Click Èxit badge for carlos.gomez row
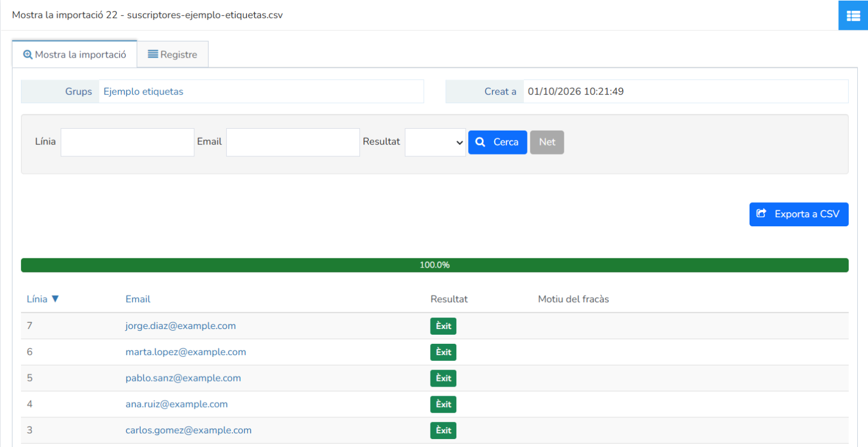This screenshot has height=447, width=868. click(443, 430)
